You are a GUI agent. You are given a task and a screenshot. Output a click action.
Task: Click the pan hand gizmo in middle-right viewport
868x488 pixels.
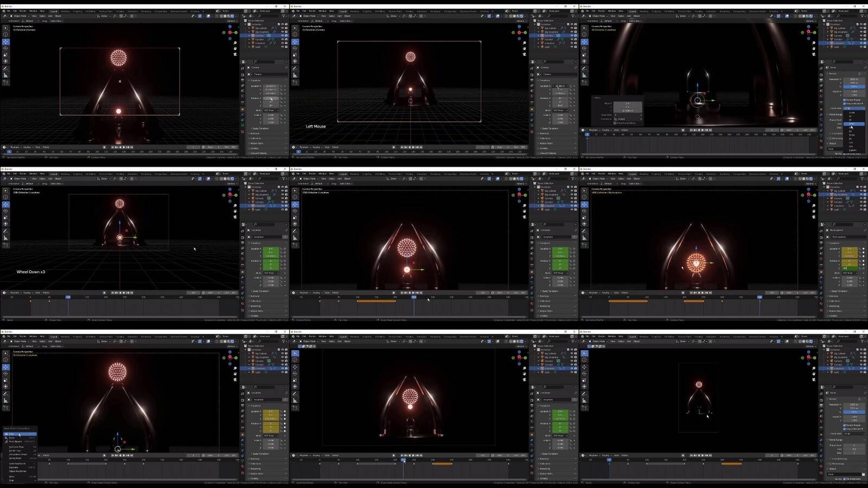tap(813, 211)
